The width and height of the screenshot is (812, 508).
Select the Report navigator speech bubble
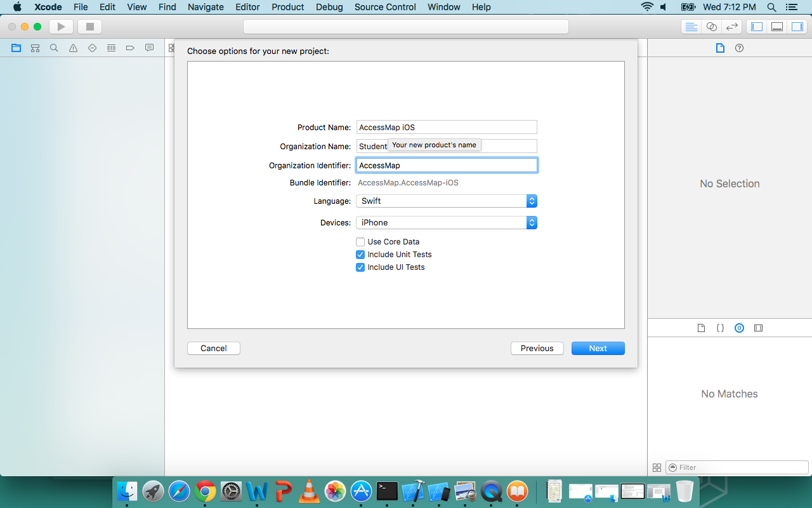[149, 48]
